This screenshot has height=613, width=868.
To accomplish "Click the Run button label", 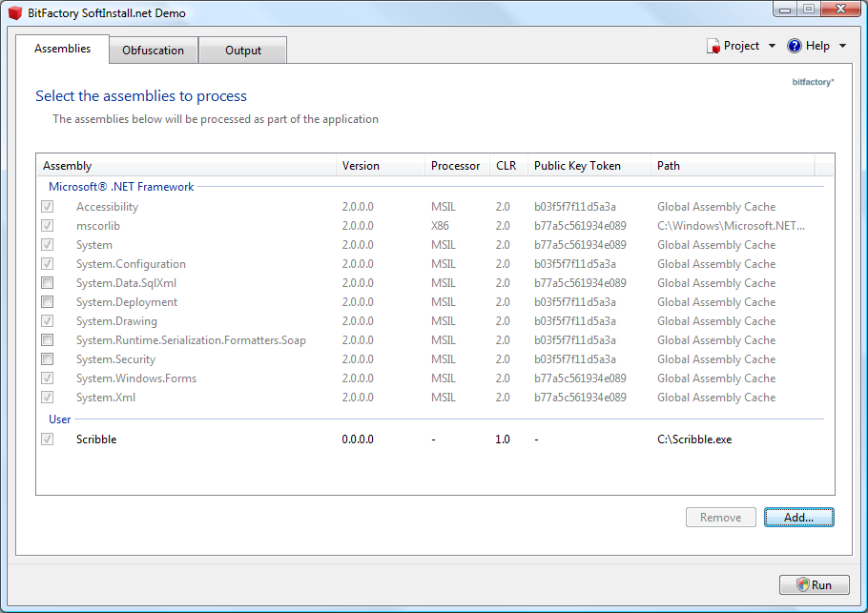I will point(821,584).
